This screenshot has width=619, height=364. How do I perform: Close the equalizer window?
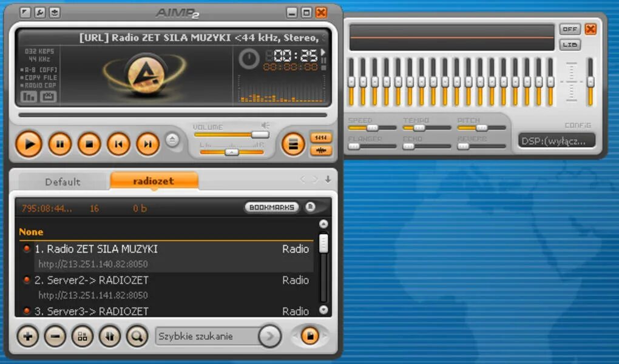click(x=590, y=29)
